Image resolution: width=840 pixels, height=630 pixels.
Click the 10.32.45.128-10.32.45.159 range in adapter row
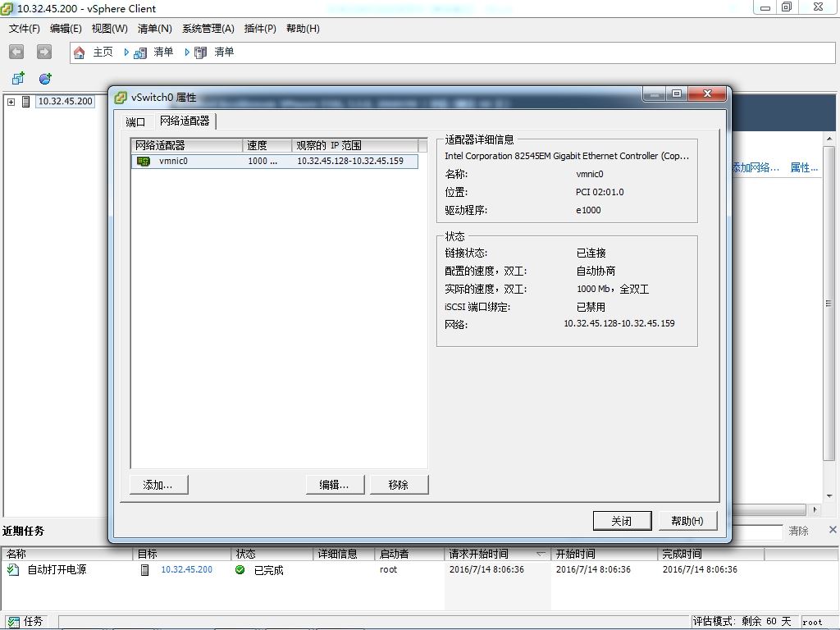click(350, 162)
